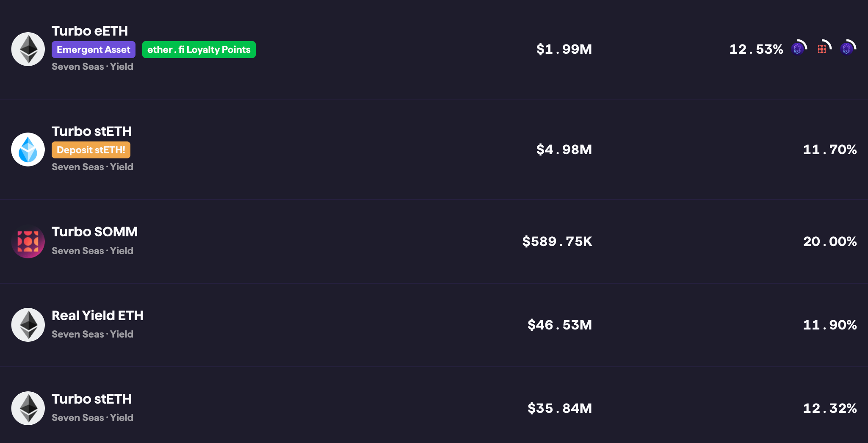Screen dimensions: 868x443
Task: Click the Ethereum logo beside Turbo eETH
Action: (x=28, y=49)
